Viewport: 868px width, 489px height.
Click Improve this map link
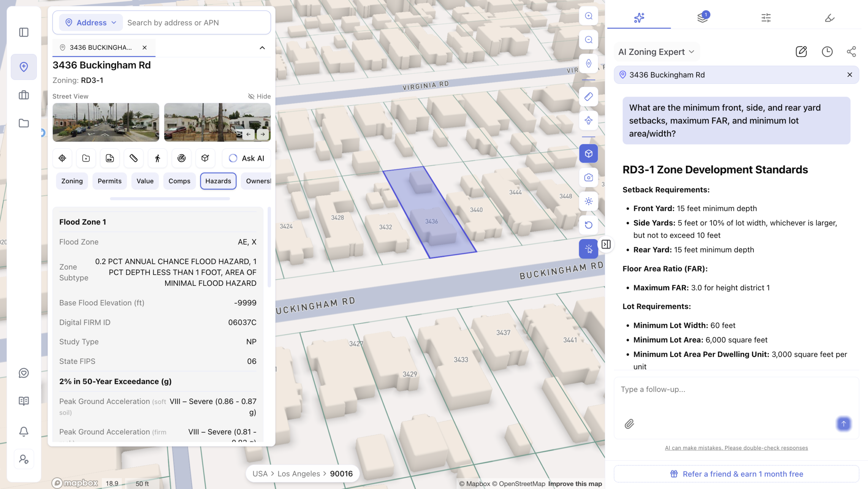coord(575,484)
